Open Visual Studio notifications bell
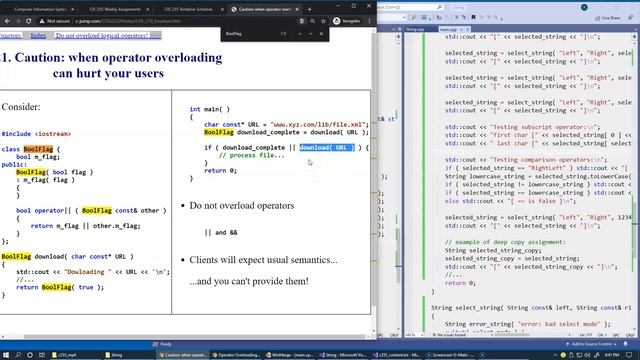Image resolution: width=640 pixels, height=360 pixels. (626, 344)
